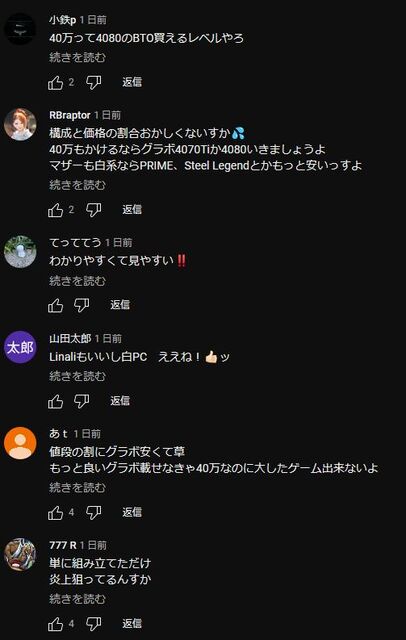Reply to てっててう's comment
The width and height of the screenshot is (406, 640).
click(120, 304)
